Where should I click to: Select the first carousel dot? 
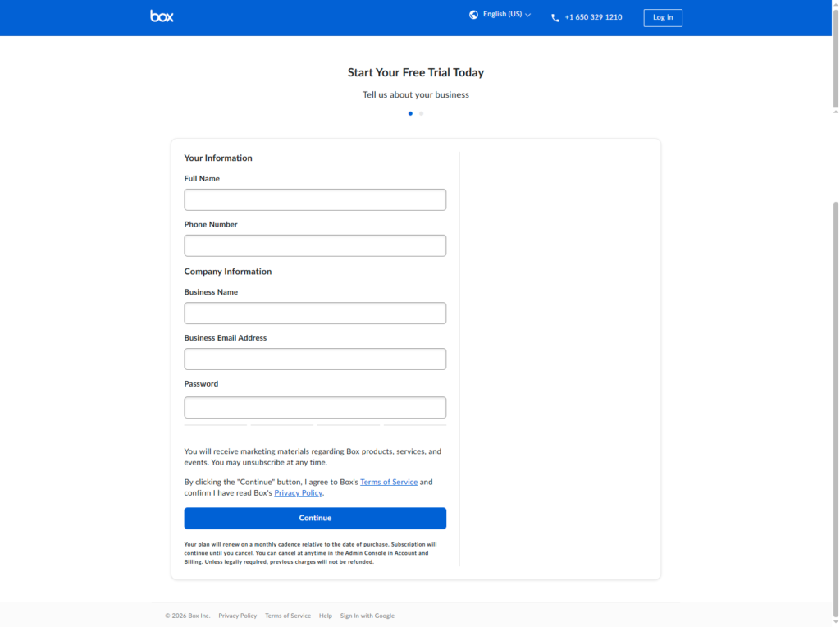[410, 113]
